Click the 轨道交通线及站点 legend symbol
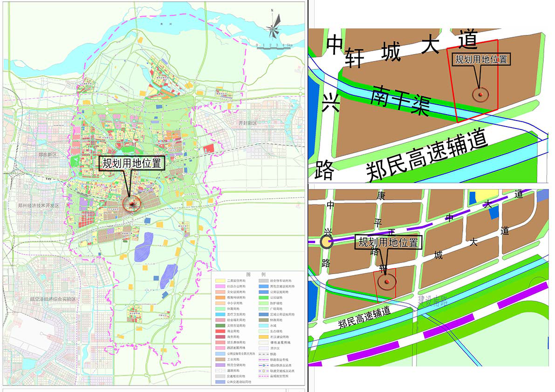This screenshot has width=555, height=392. [264, 371]
